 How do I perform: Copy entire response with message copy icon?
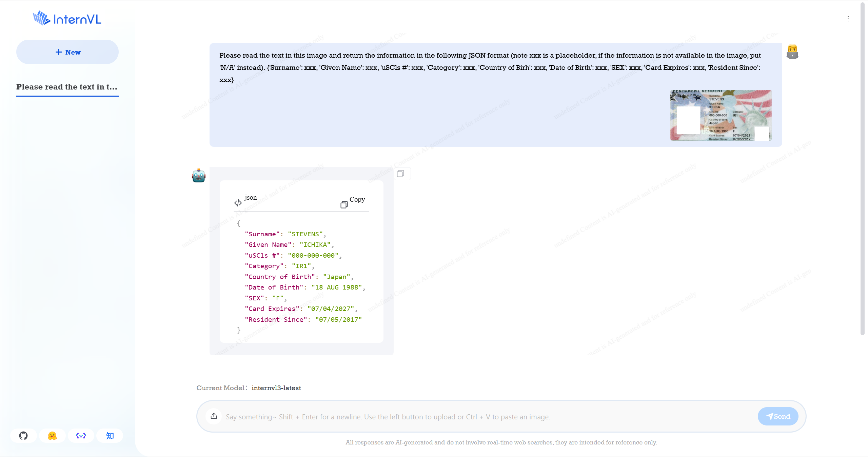click(400, 174)
